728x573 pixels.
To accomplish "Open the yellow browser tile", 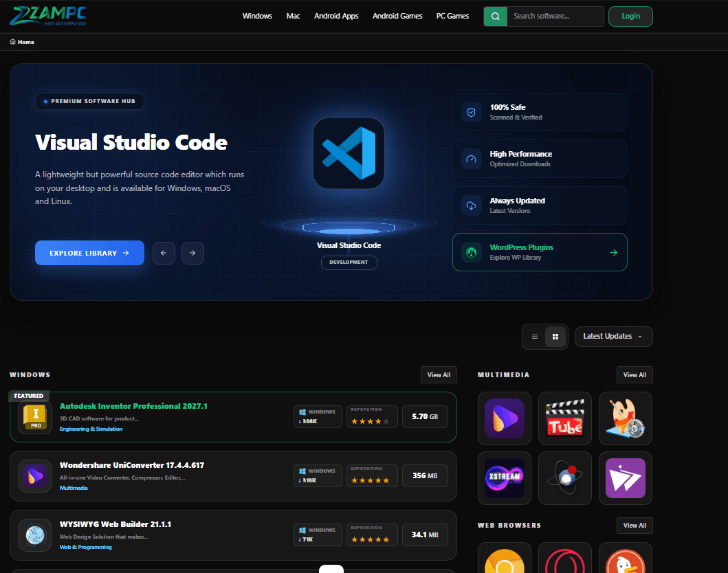I will click(x=504, y=558).
